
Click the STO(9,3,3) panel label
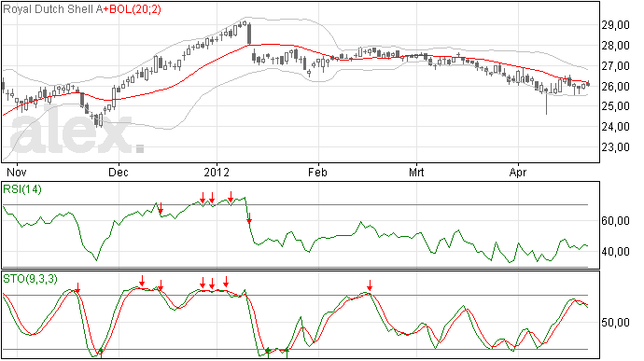coord(30,279)
